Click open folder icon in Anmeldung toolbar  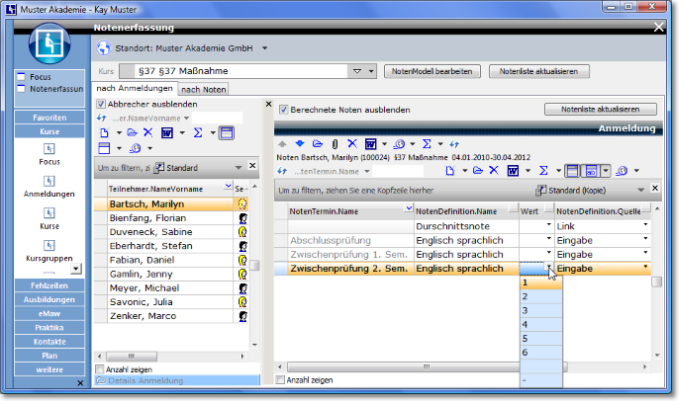click(x=317, y=144)
